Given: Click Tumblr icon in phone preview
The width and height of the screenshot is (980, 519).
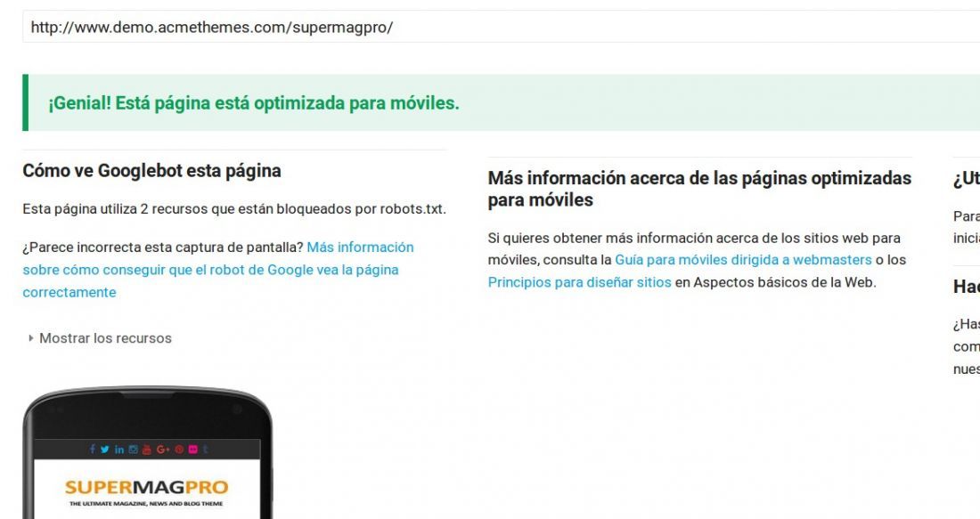Looking at the screenshot, I should 206,449.
